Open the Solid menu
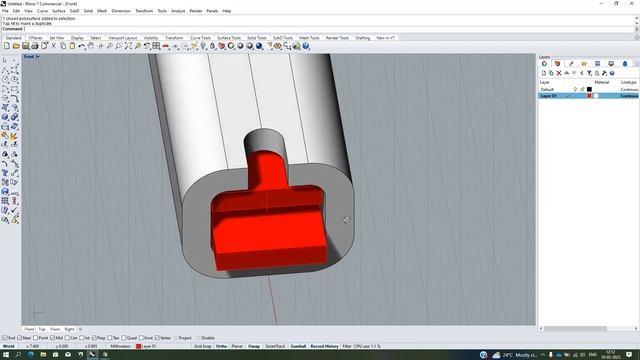The image size is (640, 360). (88, 11)
